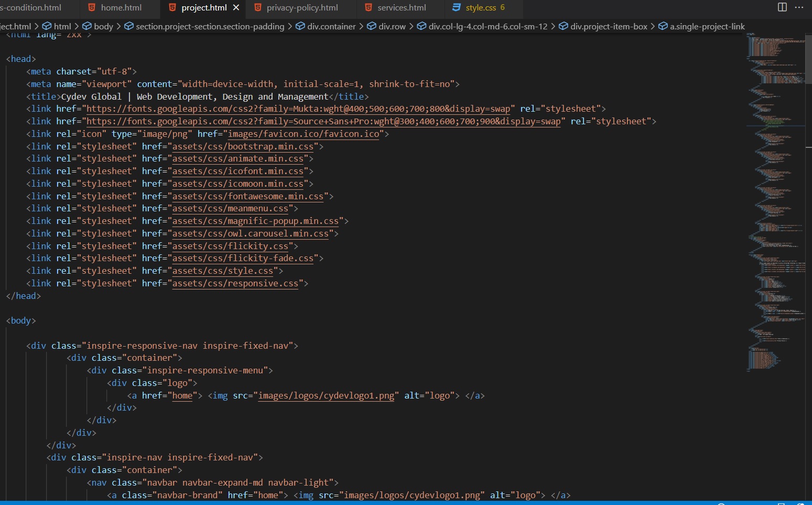
Task: Click the meta charset utf-8 line
Action: pyautogui.click(x=81, y=72)
